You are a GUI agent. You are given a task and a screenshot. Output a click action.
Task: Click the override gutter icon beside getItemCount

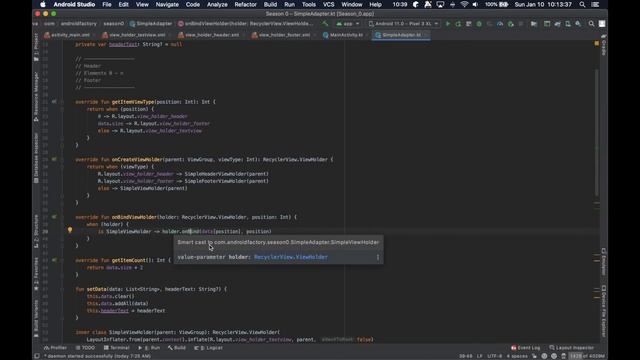pos(54,260)
